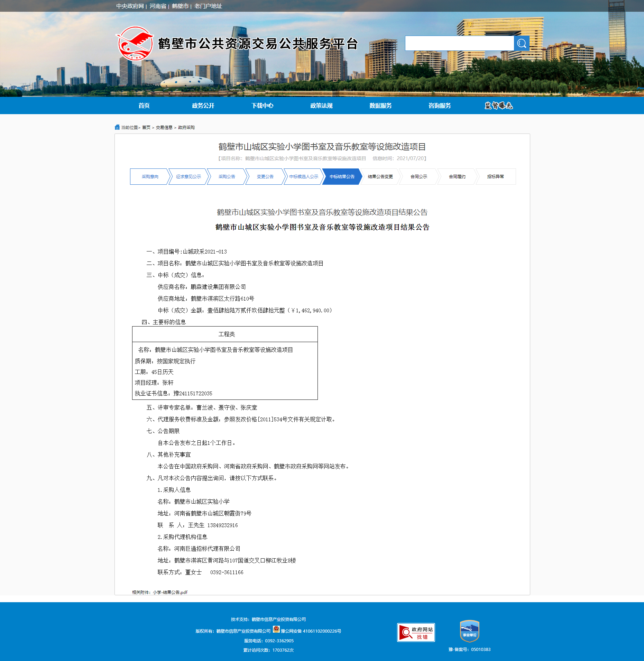The height and width of the screenshot is (661, 644).
Task: Open the 小学-结果公告.pdf attachment
Action: (170, 592)
